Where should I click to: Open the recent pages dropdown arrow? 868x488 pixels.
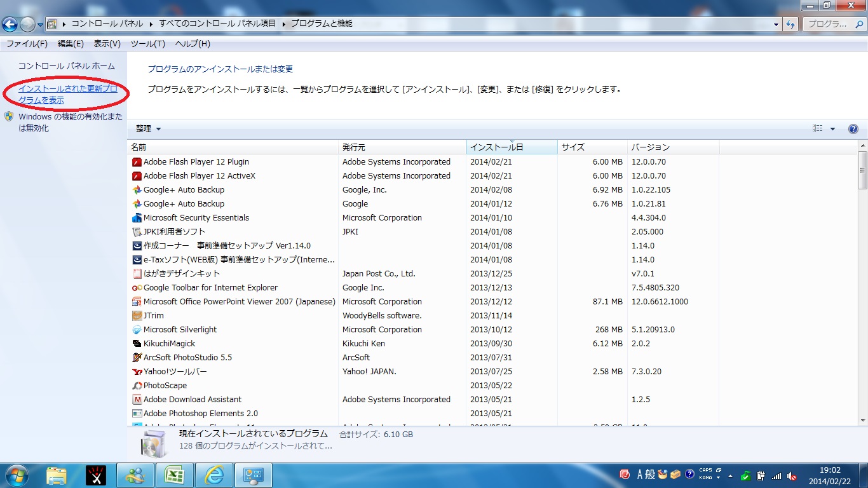40,24
